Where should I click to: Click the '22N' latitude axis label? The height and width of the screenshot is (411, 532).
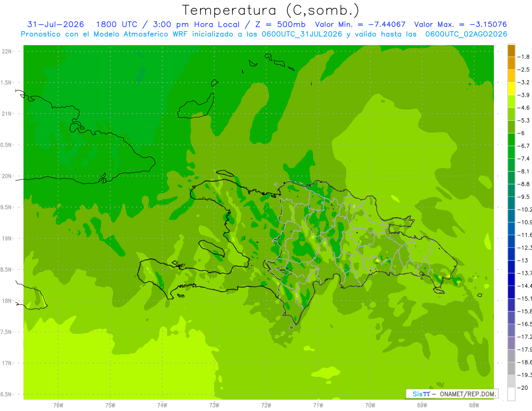(7, 51)
